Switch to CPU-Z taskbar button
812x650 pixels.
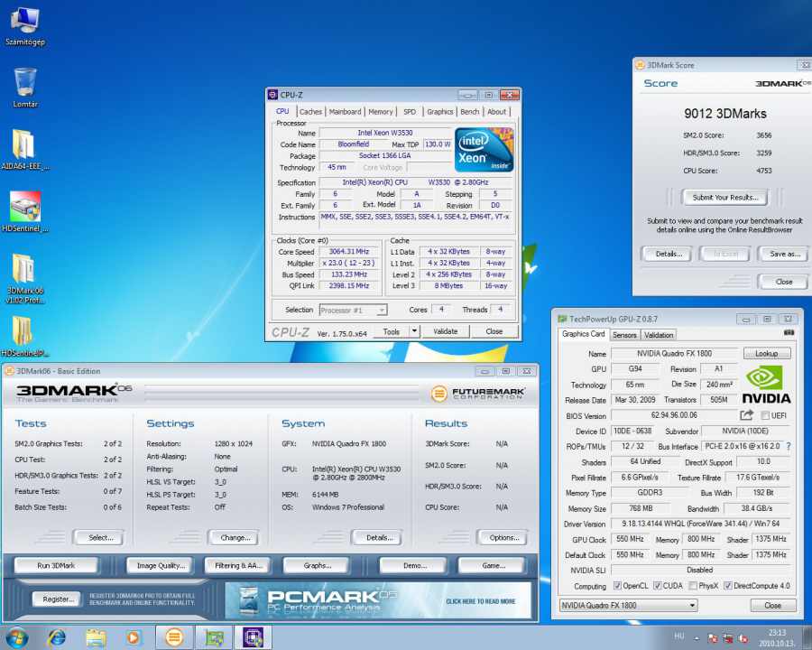pos(253,637)
